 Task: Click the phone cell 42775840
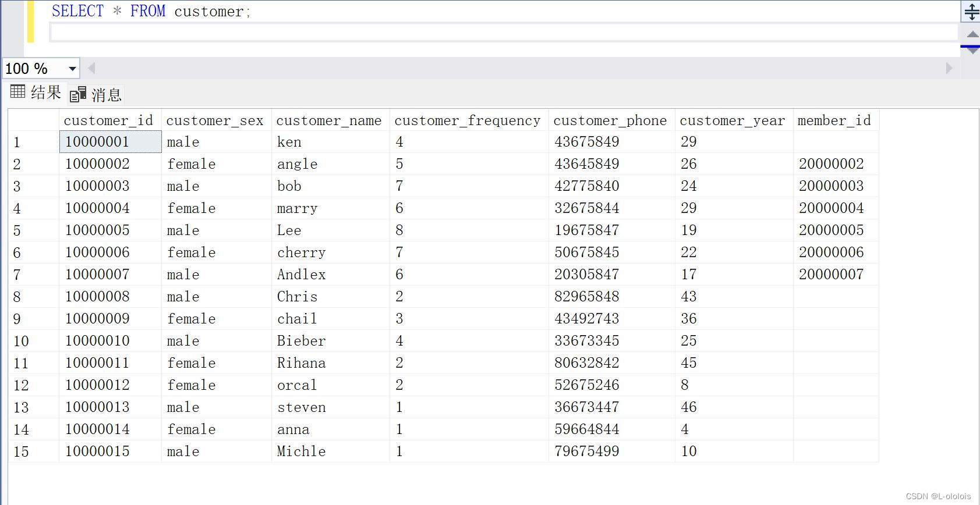tap(611, 186)
